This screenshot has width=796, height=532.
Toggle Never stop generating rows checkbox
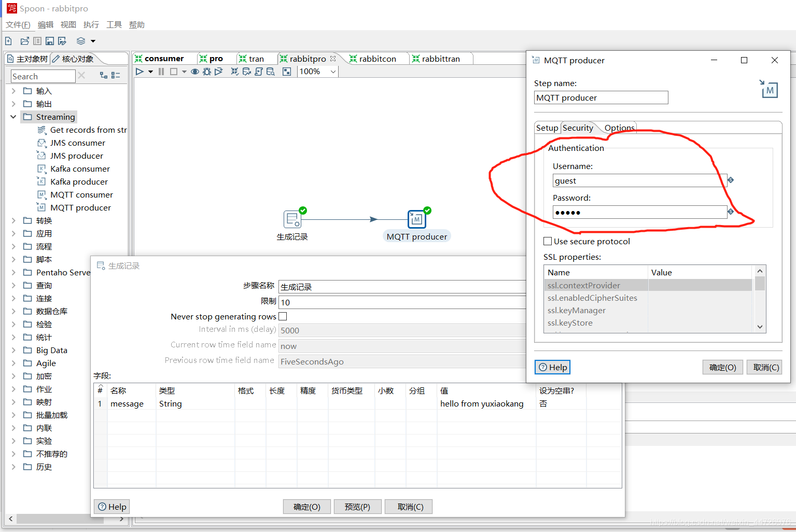click(x=283, y=316)
